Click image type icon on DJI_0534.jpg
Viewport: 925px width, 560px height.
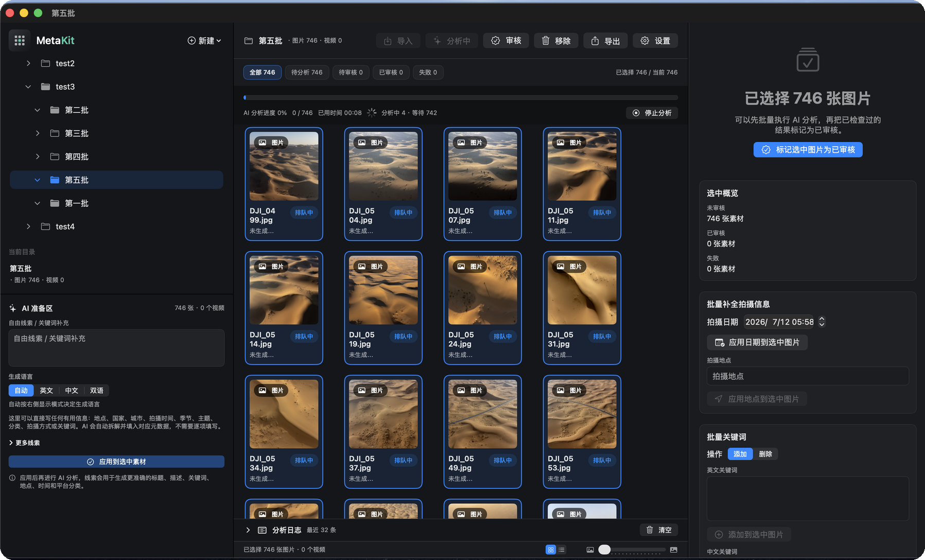(263, 391)
